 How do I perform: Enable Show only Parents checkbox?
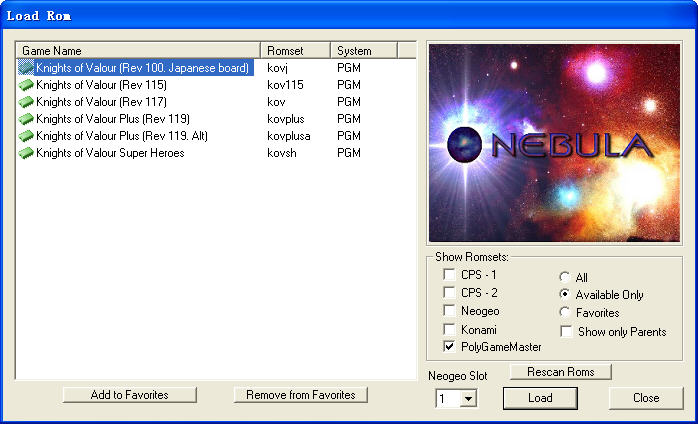pyautogui.click(x=566, y=331)
